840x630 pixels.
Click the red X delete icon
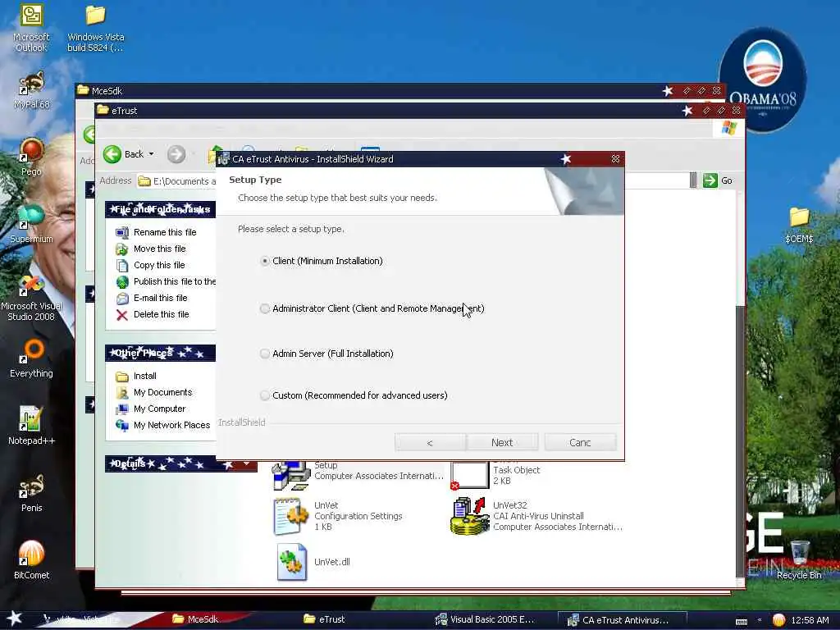click(122, 315)
